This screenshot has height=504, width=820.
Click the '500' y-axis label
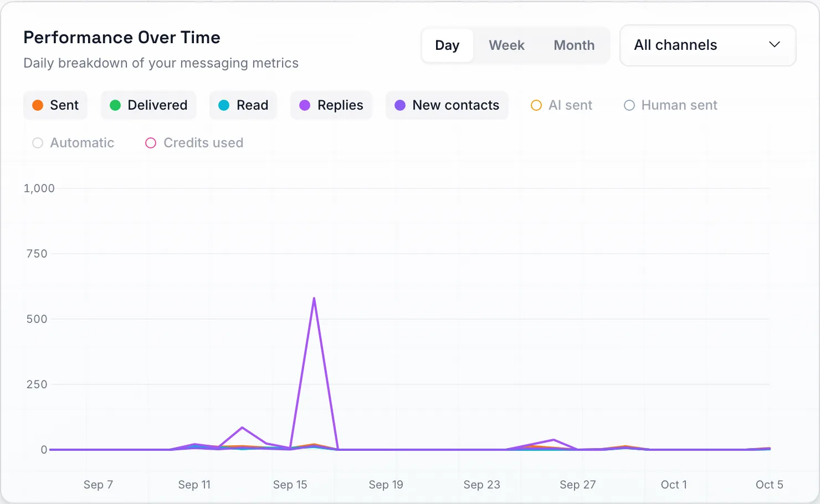[37, 319]
